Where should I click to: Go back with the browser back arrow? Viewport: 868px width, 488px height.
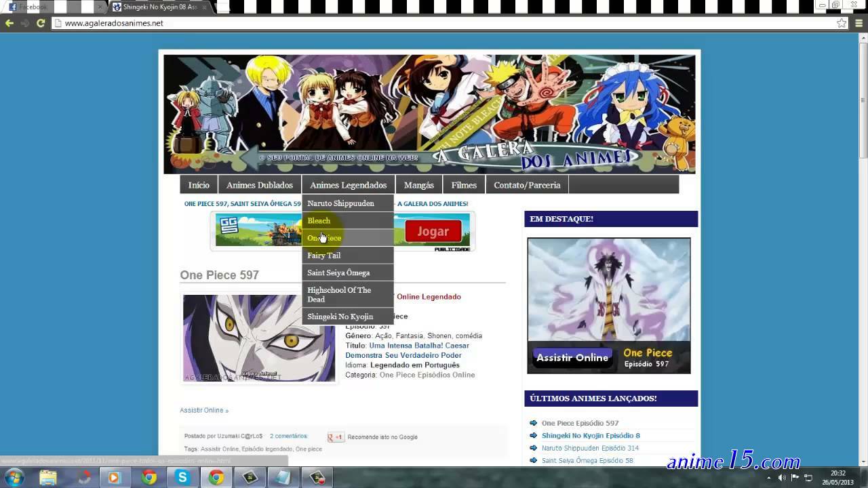(9, 23)
